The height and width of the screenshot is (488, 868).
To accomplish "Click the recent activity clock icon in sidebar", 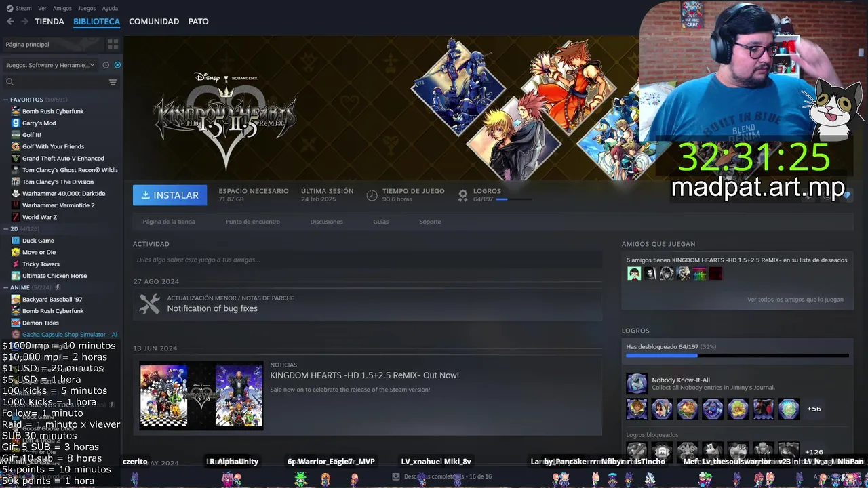I will point(106,65).
